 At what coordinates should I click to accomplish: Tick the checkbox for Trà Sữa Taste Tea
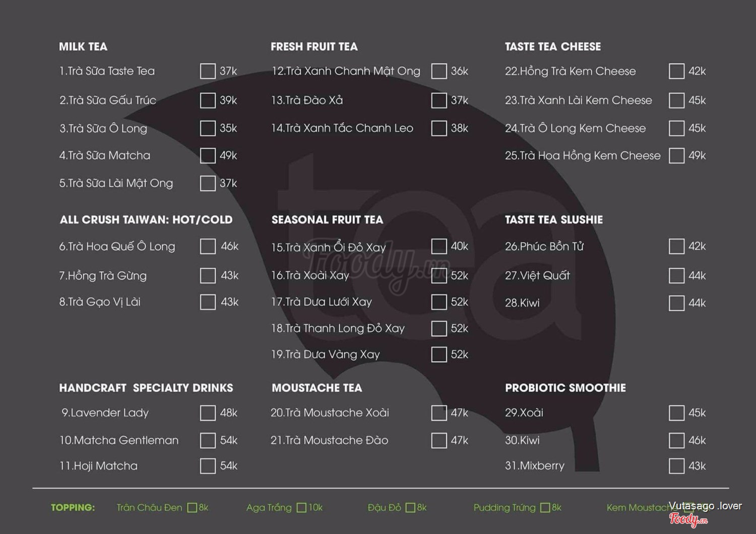pyautogui.click(x=208, y=71)
